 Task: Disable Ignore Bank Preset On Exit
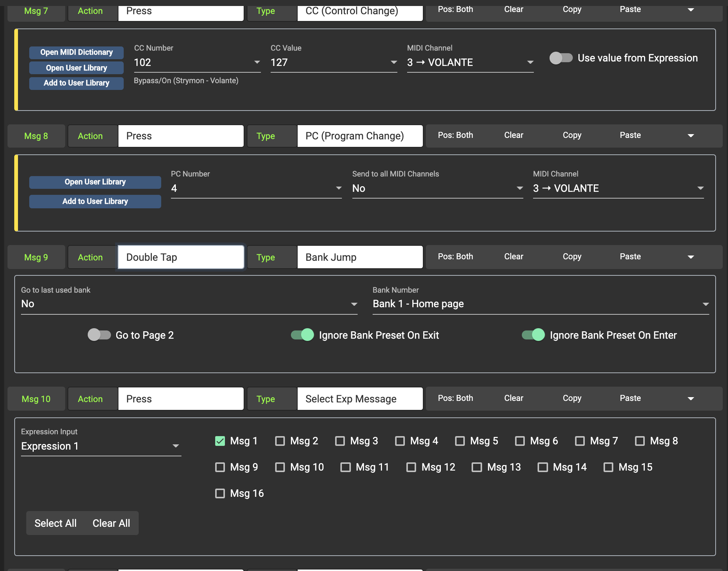coord(303,335)
